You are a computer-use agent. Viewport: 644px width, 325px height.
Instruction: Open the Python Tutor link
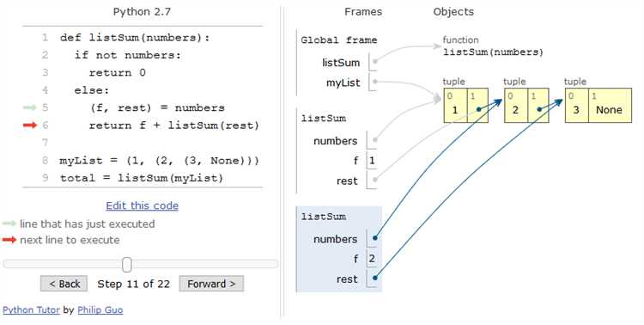(x=31, y=310)
